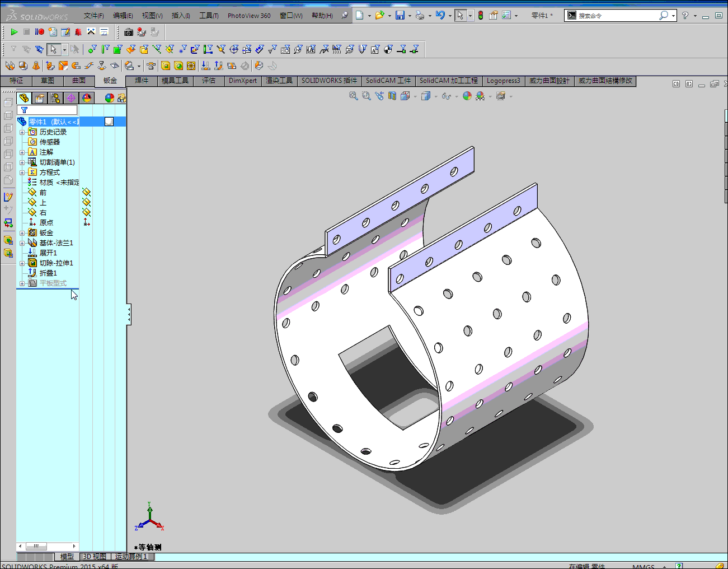Viewport: 728px width, 569px height.
Task: Toggle the Filter Faces selection filter
Action: click(118, 49)
